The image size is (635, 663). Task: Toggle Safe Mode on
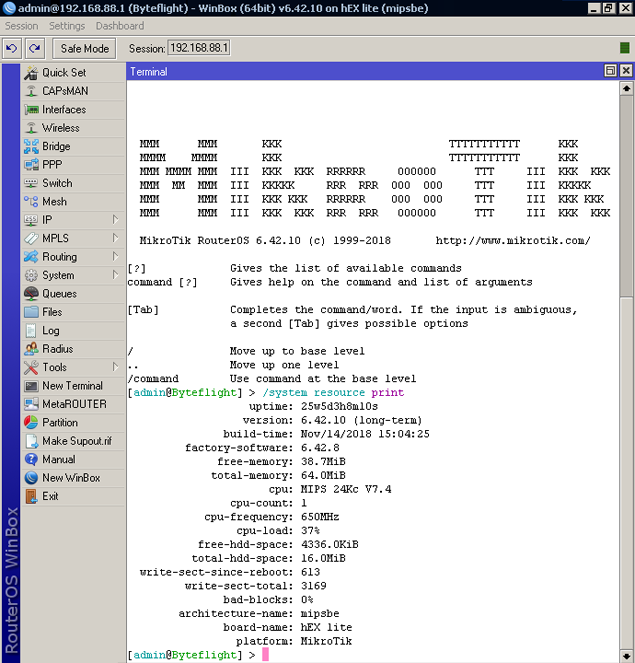[x=84, y=49]
